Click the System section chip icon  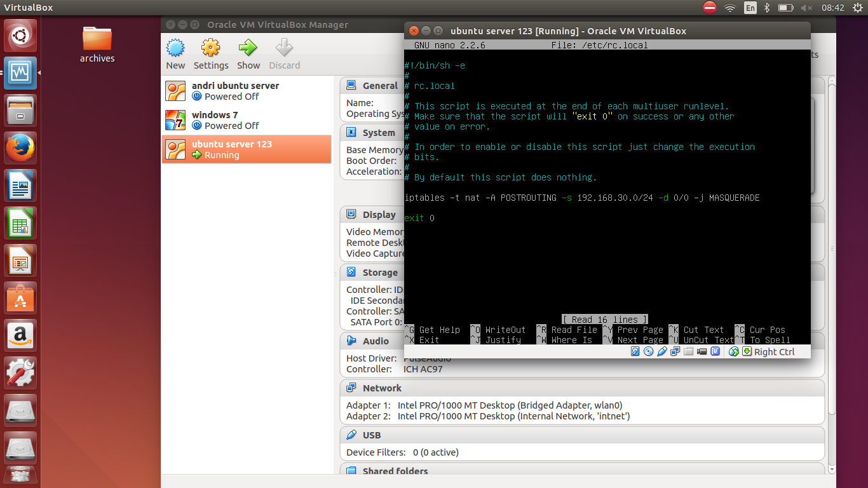click(x=351, y=133)
